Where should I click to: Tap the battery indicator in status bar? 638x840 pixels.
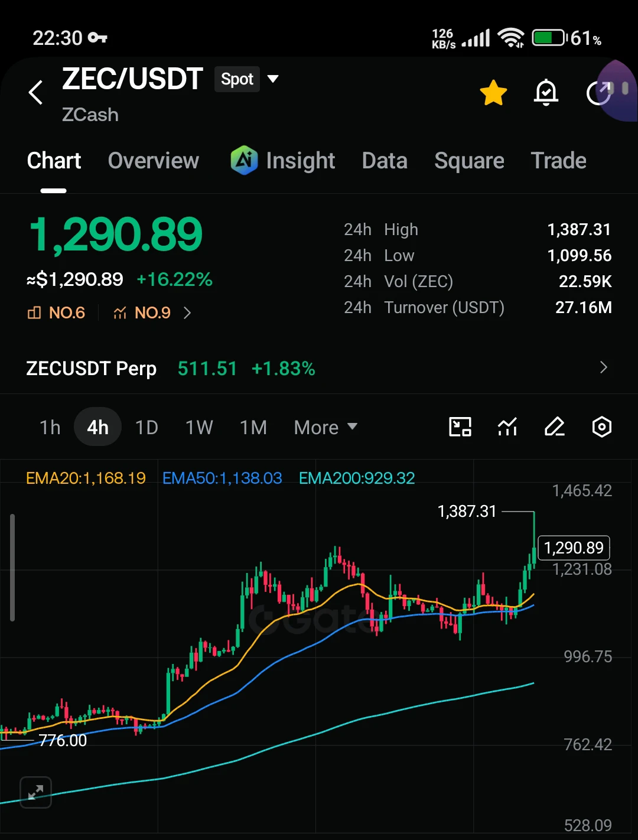click(549, 38)
